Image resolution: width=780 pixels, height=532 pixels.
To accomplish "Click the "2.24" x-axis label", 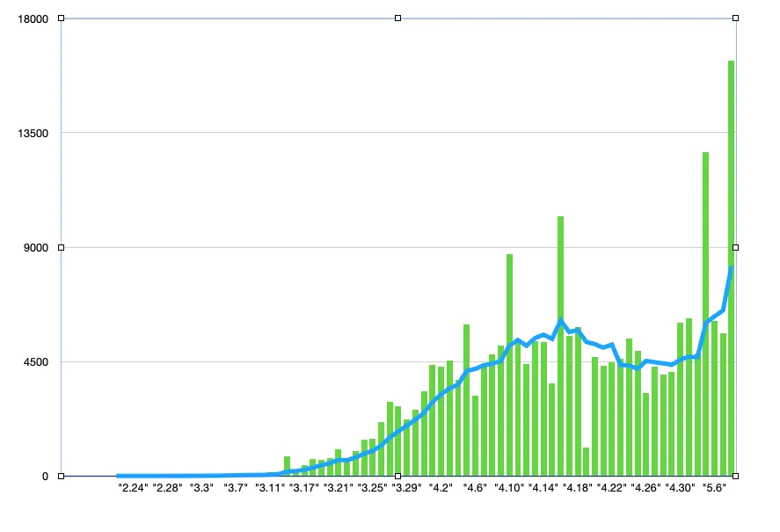I will coord(132,487).
